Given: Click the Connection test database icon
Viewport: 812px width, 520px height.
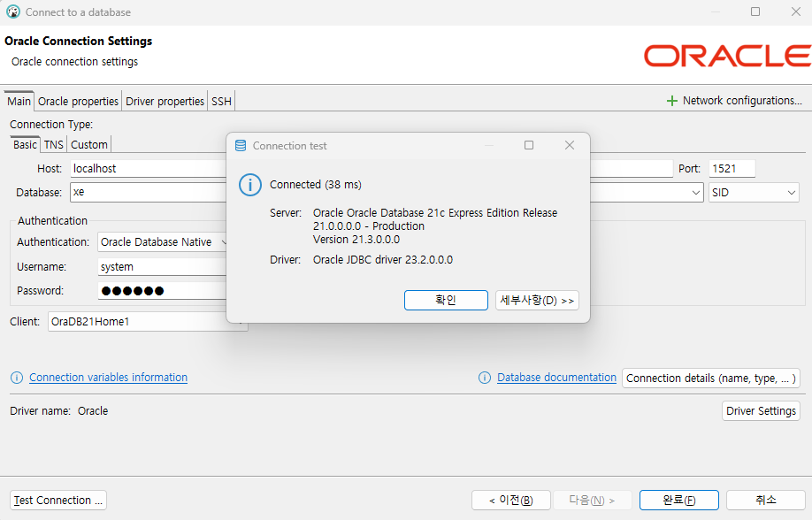Looking at the screenshot, I should (x=241, y=146).
